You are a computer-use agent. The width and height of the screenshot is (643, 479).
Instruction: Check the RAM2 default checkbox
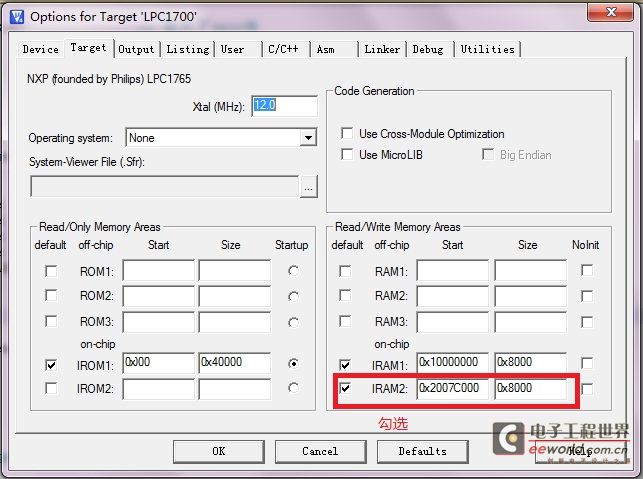345,295
